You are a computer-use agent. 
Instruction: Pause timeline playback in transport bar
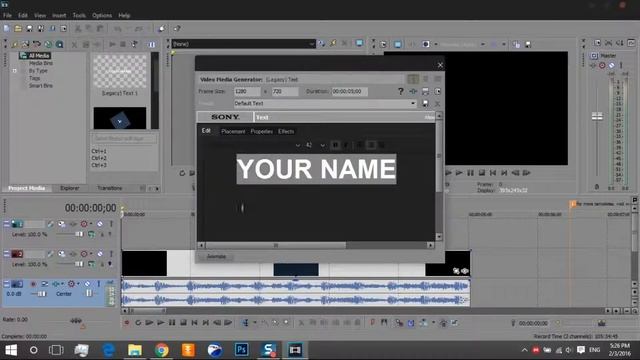click(x=172, y=323)
